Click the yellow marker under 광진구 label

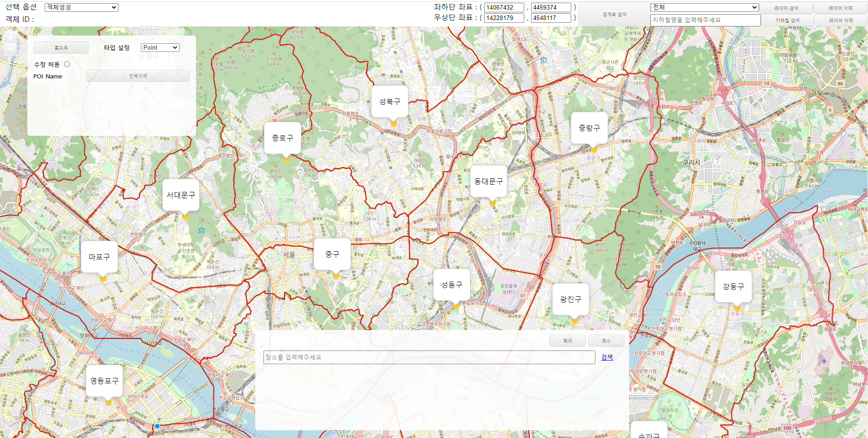tap(574, 321)
